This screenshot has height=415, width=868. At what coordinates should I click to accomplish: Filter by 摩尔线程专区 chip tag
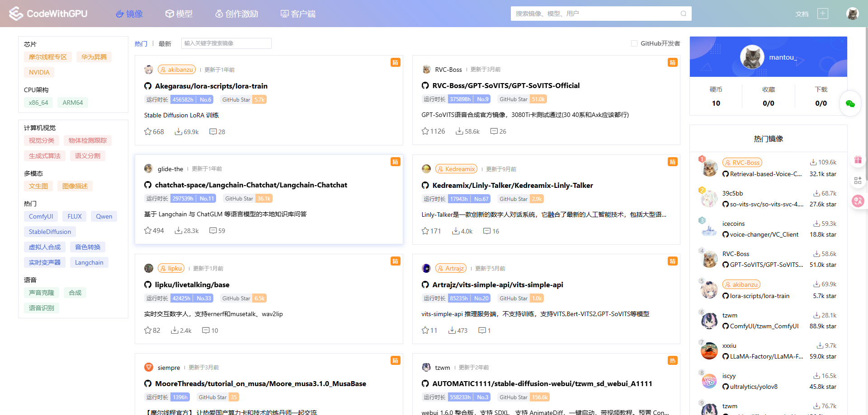[x=47, y=57]
